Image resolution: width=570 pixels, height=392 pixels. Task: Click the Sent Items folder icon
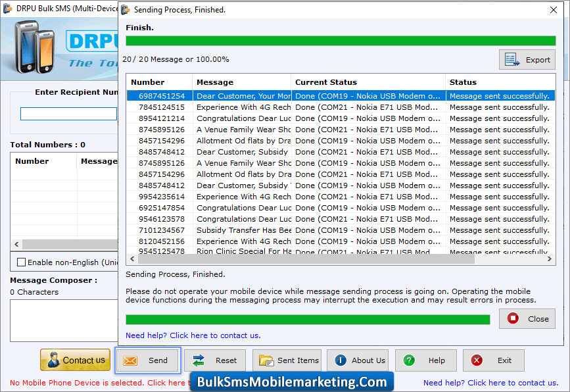[266, 360]
